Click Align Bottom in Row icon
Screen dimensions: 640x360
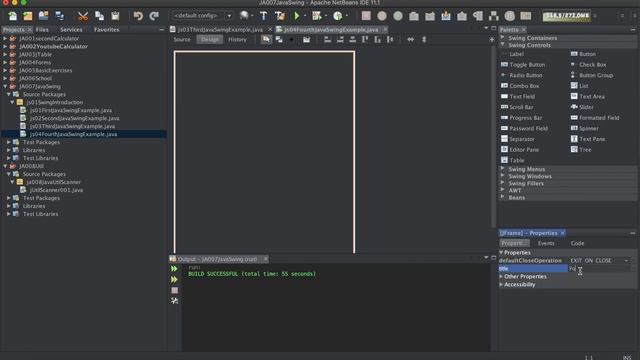378,39
